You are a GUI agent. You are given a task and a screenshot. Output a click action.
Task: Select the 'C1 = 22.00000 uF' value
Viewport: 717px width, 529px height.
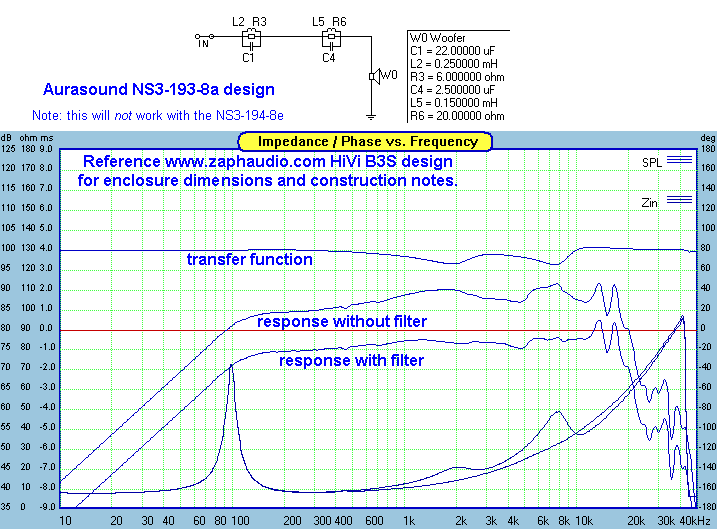click(452, 51)
